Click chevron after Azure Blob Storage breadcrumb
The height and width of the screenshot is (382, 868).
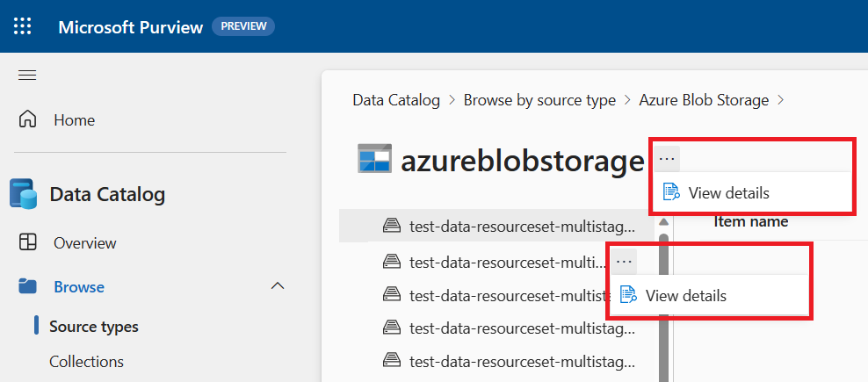click(x=779, y=100)
